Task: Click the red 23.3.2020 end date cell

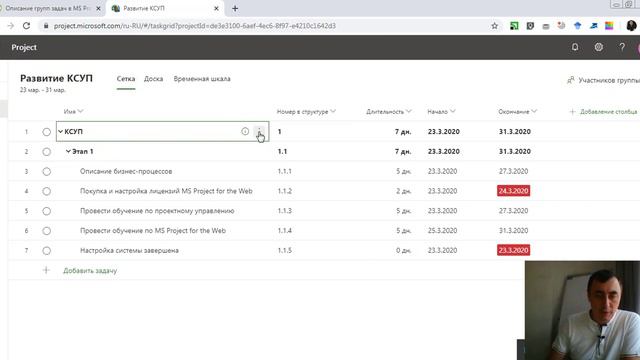Action: click(513, 250)
